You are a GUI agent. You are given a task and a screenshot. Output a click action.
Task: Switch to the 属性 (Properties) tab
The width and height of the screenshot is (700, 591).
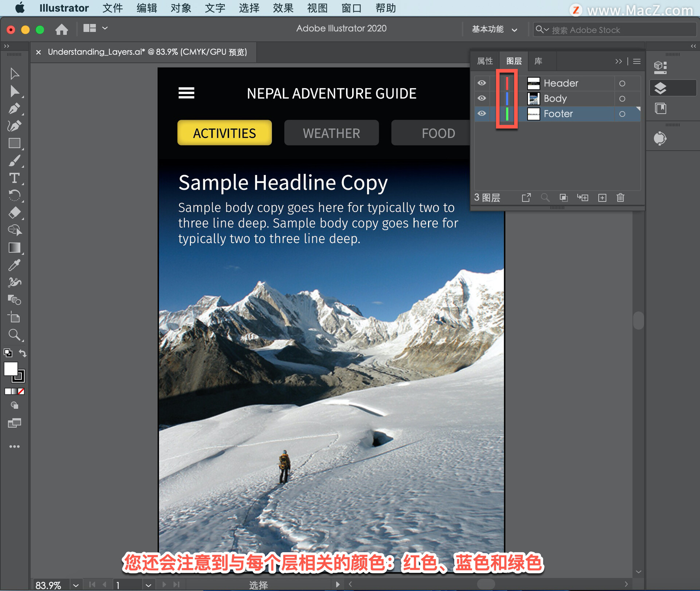coord(486,61)
